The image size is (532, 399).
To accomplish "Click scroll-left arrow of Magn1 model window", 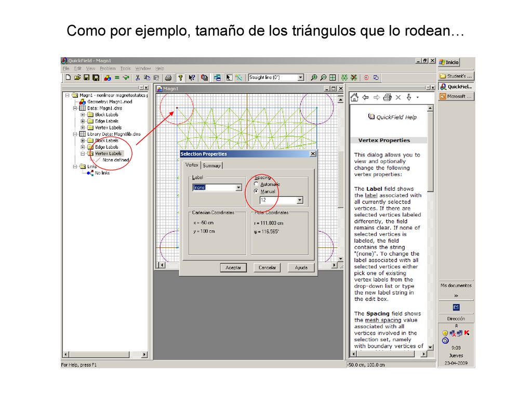I will [x=162, y=265].
